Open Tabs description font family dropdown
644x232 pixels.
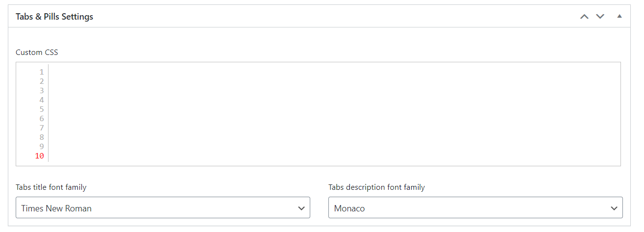pos(475,208)
